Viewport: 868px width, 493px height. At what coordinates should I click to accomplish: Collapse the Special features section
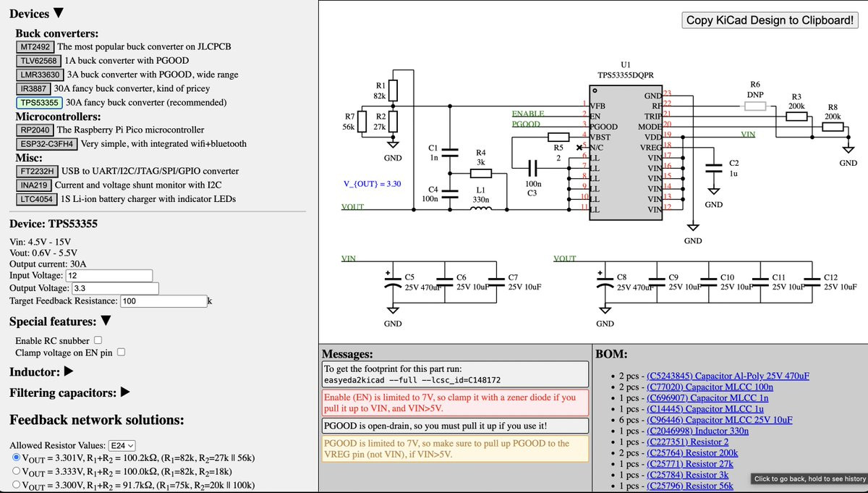pos(106,321)
